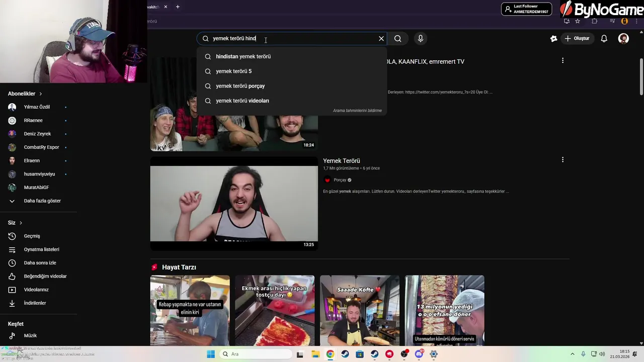Click the magnifier search button beside the search box
The height and width of the screenshot is (362, 644).
(398, 38)
